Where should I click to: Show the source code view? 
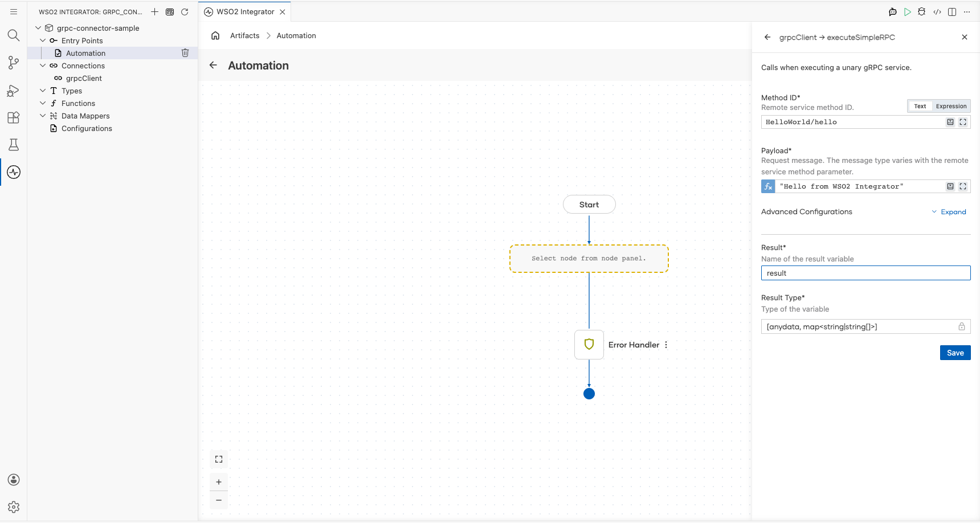click(x=937, y=11)
